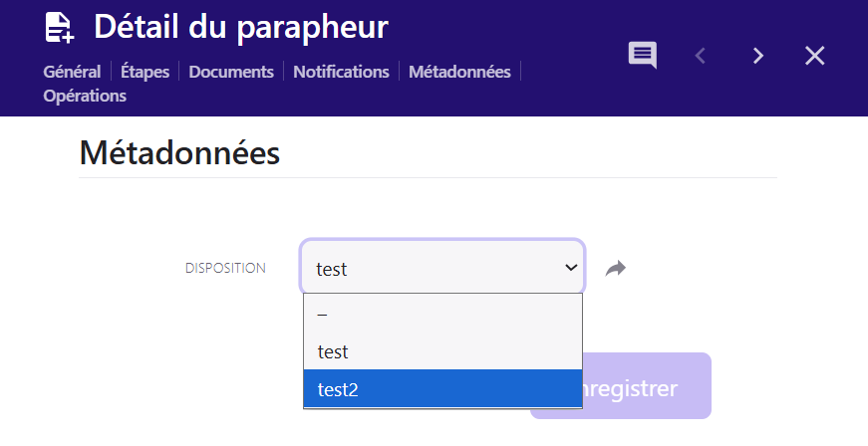Screen dimensions: 868x446
Task: Close the parapheur detail panel
Action: coord(815,56)
